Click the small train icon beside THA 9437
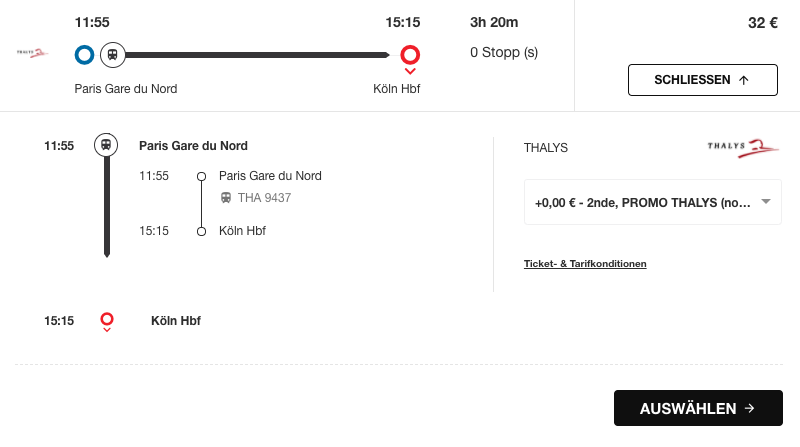800x447 pixels. pyautogui.click(x=226, y=197)
